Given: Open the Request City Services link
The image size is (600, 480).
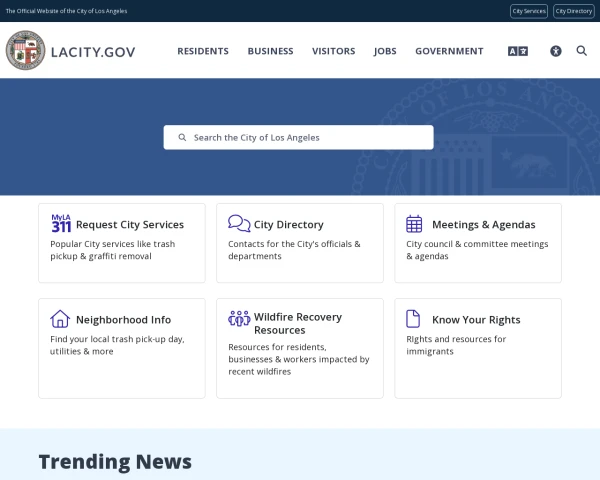Looking at the screenshot, I should [130, 225].
